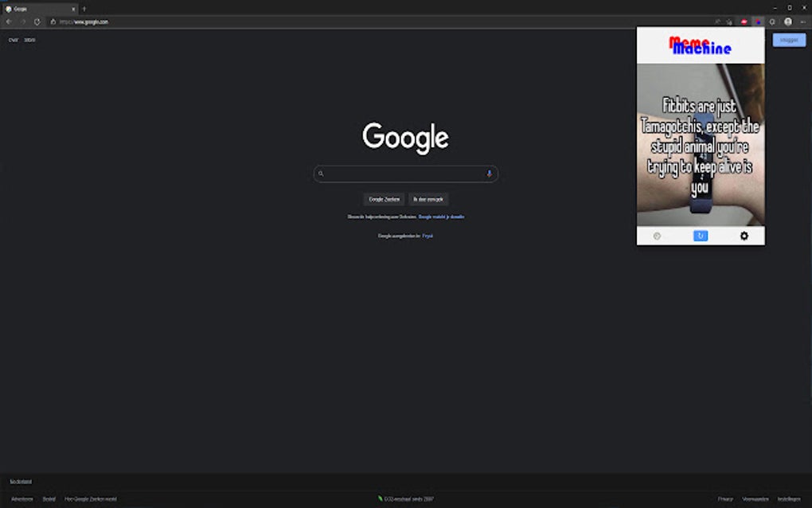Click the Ik doe een gok button
The height and width of the screenshot is (508, 812).
coord(428,199)
